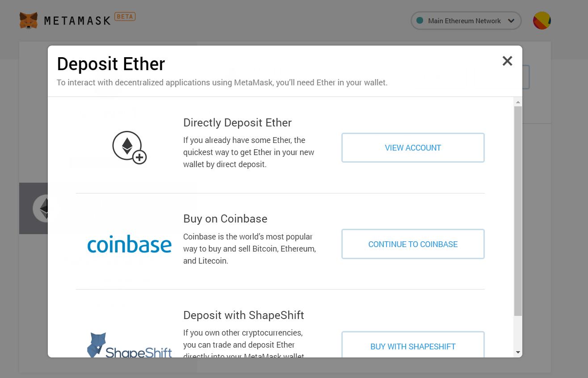This screenshot has width=588, height=378.
Task: Click the BETA badge next to MetaMask
Action: click(x=125, y=17)
